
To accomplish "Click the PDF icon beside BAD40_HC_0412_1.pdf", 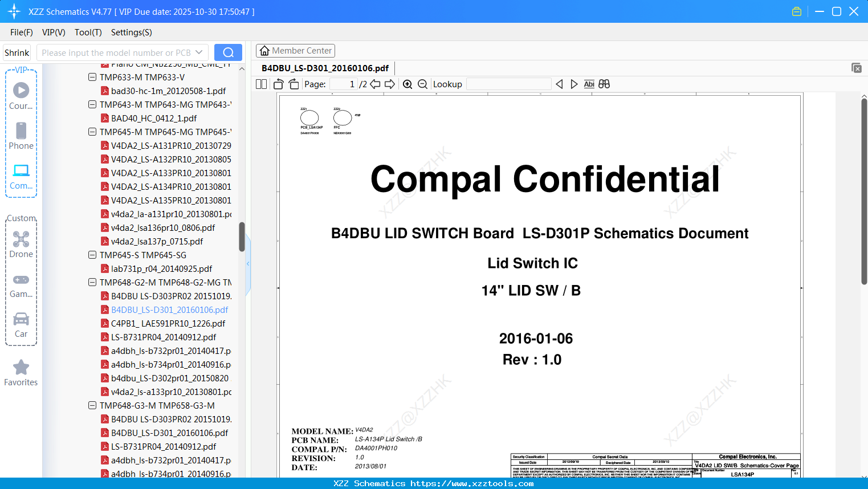I will click(x=105, y=118).
